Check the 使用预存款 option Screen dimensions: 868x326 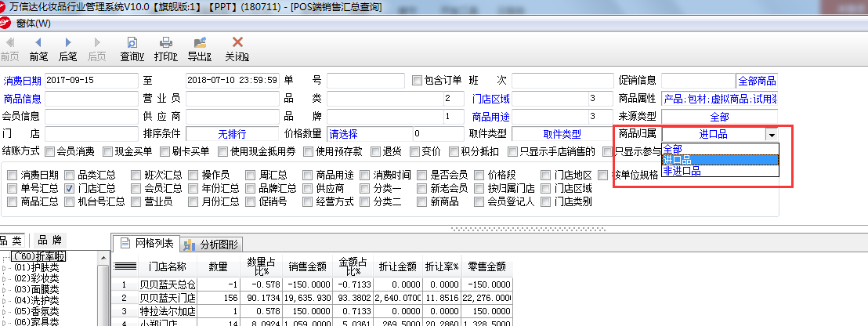pyautogui.click(x=307, y=152)
